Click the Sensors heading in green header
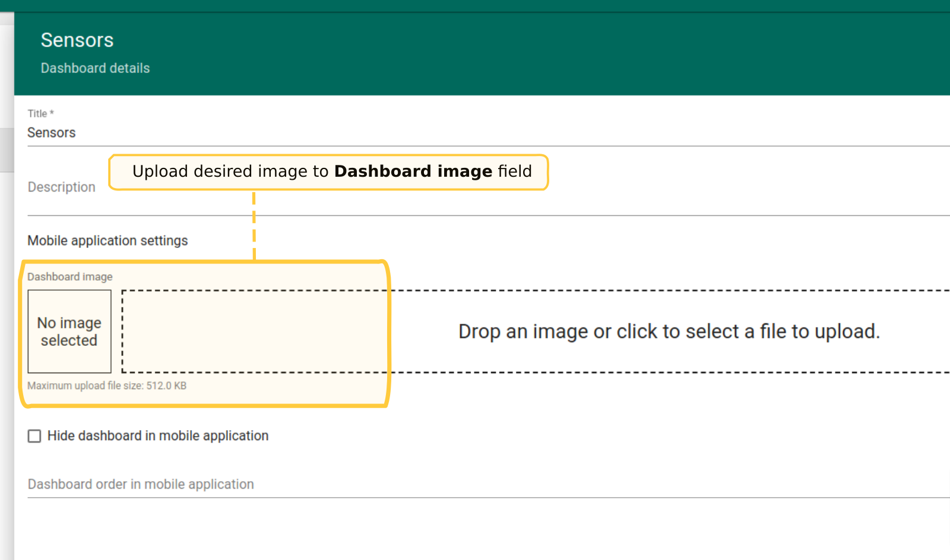The width and height of the screenshot is (950, 560). pyautogui.click(x=77, y=40)
